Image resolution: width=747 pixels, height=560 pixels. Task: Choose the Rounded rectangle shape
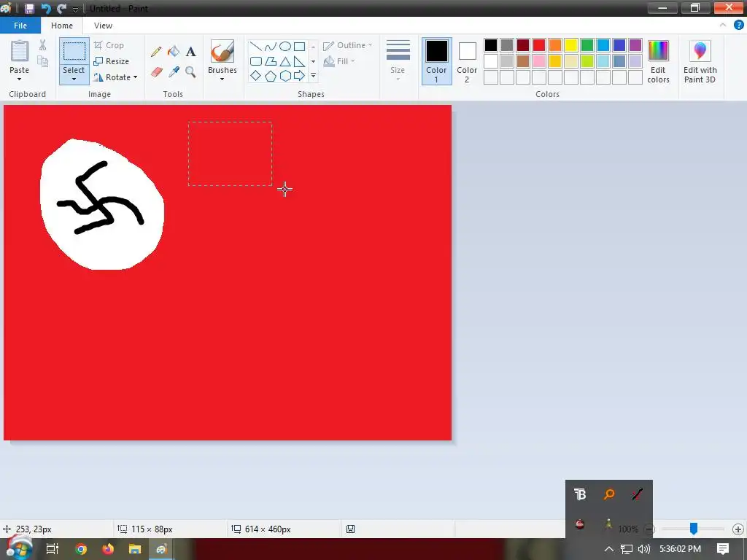coord(256,61)
